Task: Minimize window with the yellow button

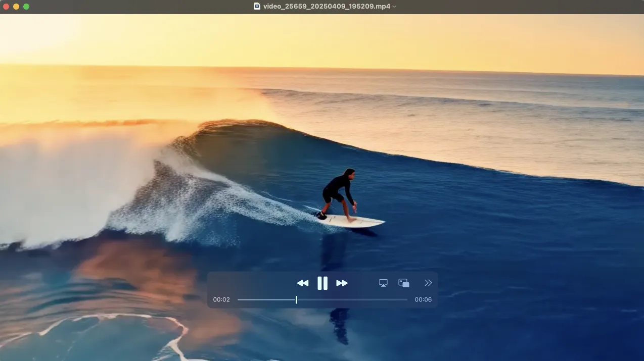Action: (x=16, y=7)
